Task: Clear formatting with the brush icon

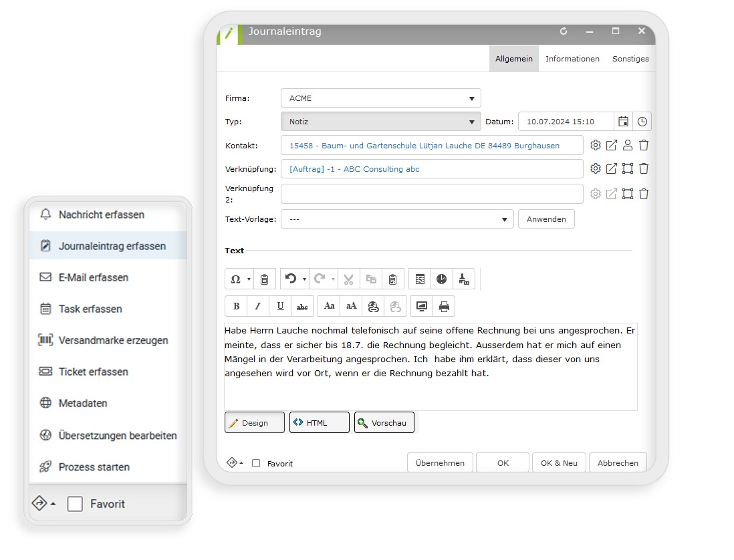Action: point(463,279)
